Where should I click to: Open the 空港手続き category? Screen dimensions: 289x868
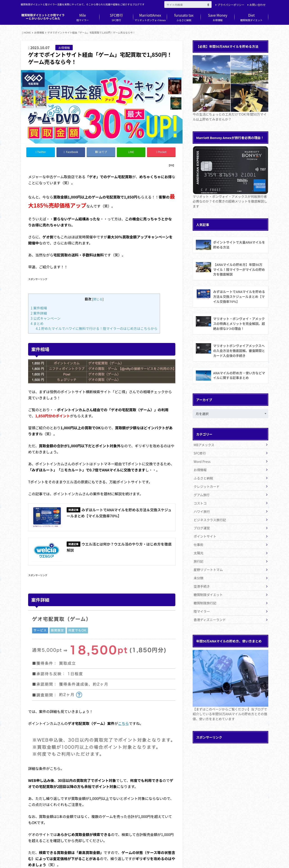click(x=230, y=586)
